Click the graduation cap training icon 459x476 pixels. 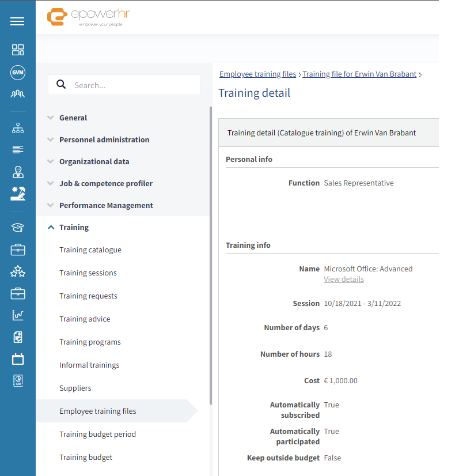[18, 228]
